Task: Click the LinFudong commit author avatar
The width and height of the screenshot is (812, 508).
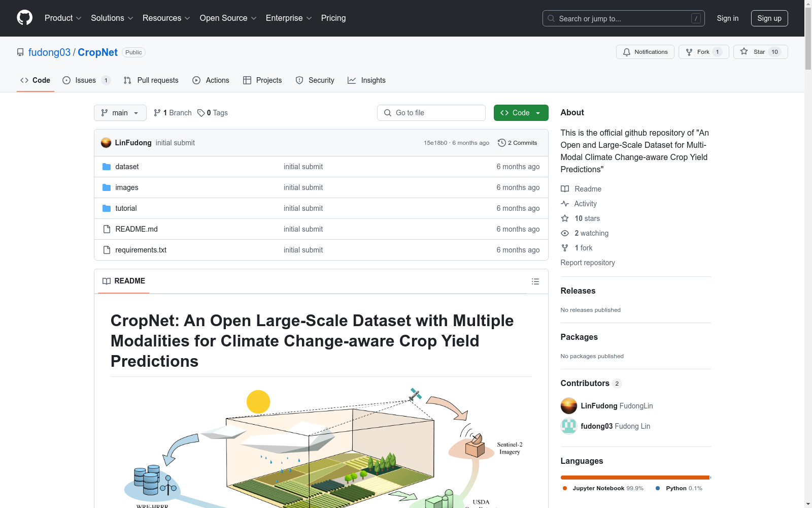Action: point(106,143)
